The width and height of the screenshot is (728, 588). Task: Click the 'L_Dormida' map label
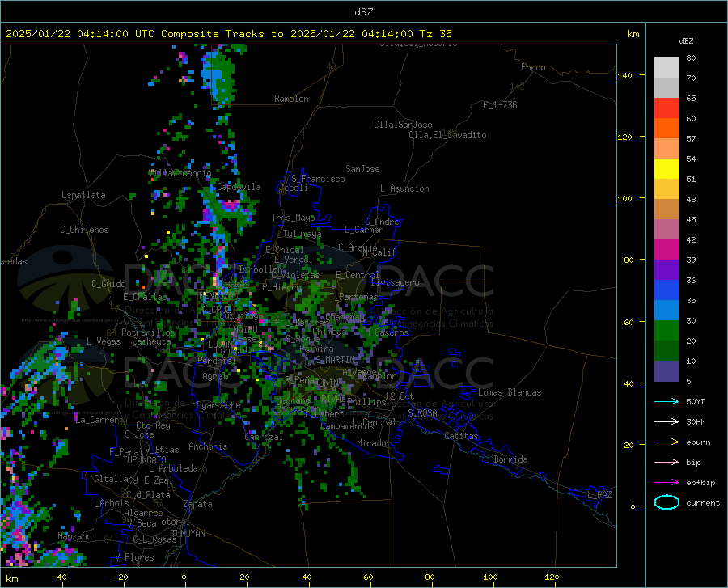(506, 459)
